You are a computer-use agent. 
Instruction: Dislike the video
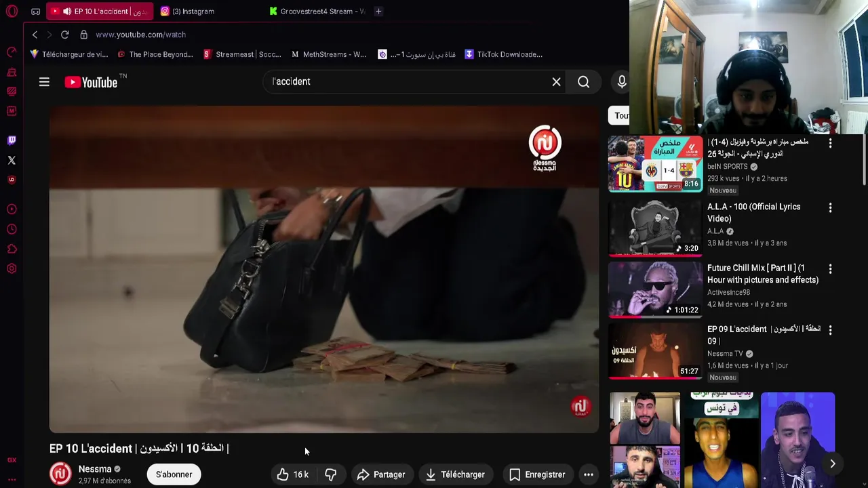pyautogui.click(x=331, y=474)
